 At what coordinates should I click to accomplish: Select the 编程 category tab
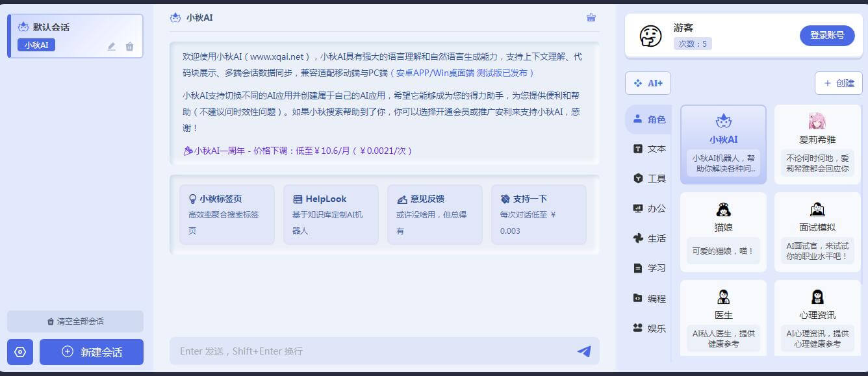pos(648,298)
